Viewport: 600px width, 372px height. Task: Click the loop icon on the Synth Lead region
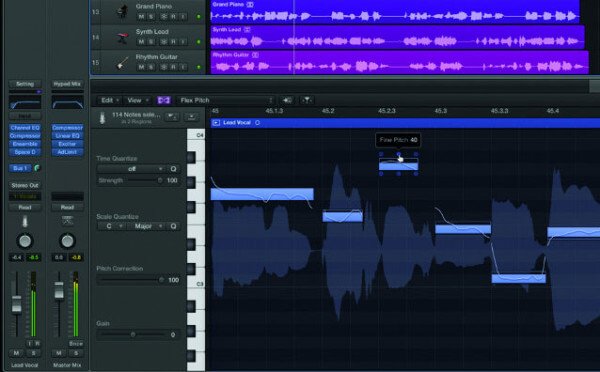tap(247, 29)
